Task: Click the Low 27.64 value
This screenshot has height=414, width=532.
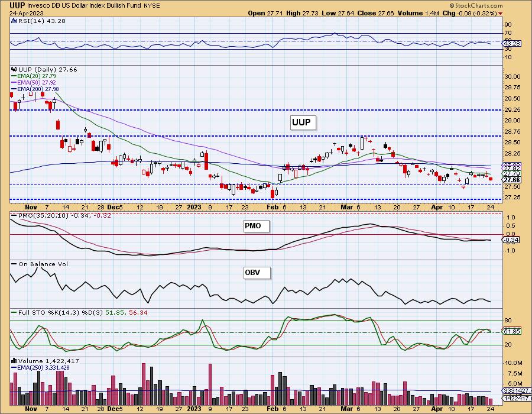Action: pyautogui.click(x=338, y=13)
